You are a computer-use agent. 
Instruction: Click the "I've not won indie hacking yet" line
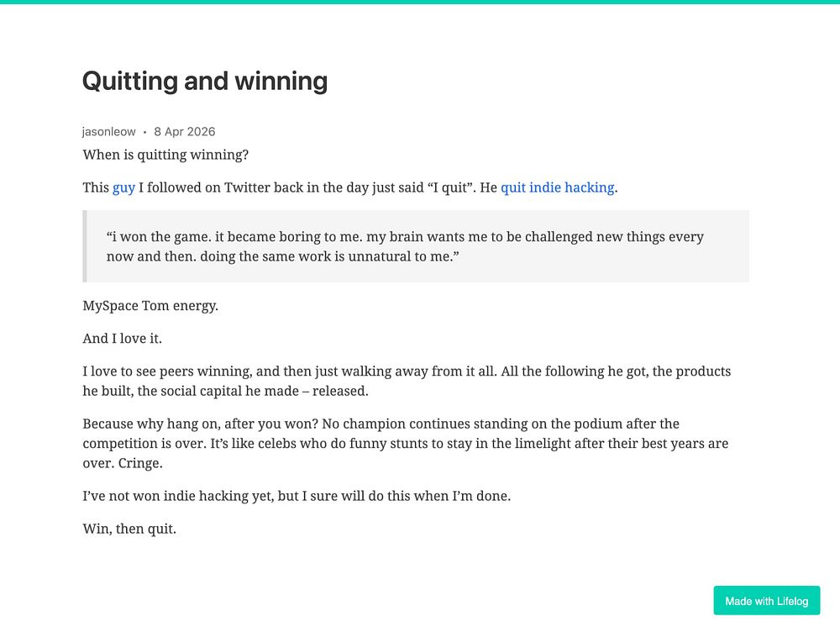coord(297,496)
